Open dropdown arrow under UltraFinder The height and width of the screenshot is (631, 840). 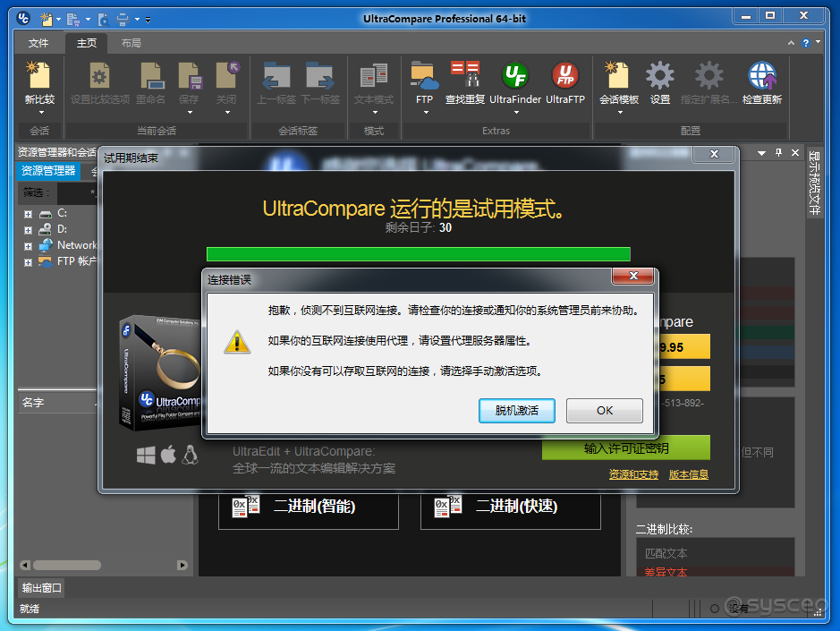pos(516,113)
